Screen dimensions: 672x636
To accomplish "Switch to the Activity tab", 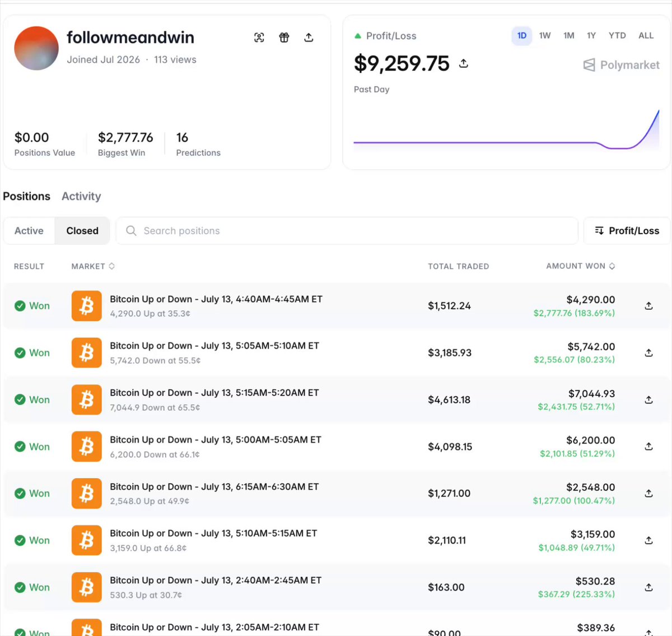I will 81,196.
